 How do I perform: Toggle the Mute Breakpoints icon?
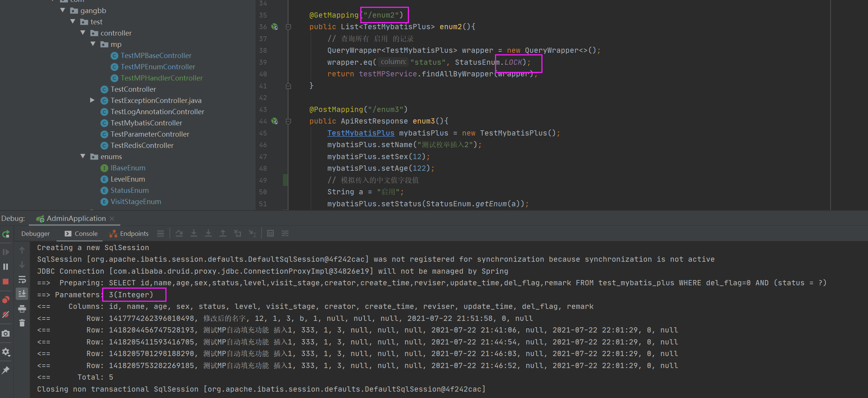tap(6, 315)
